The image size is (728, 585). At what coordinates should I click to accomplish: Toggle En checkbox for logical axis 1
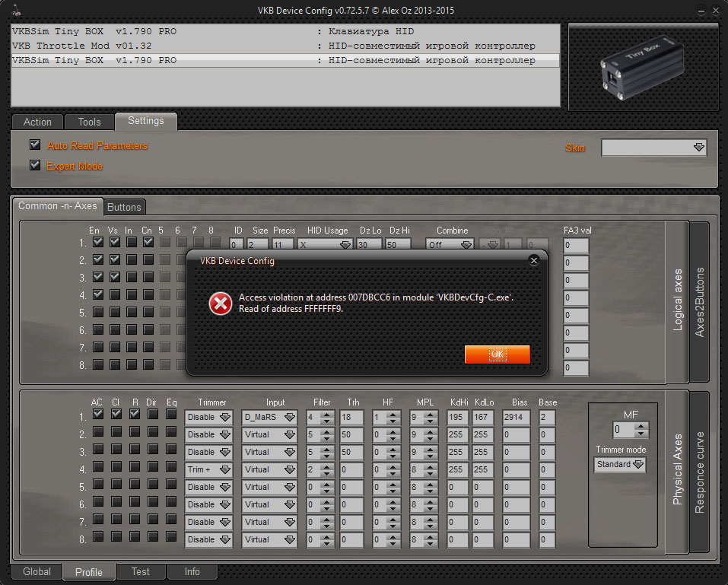pyautogui.click(x=98, y=243)
